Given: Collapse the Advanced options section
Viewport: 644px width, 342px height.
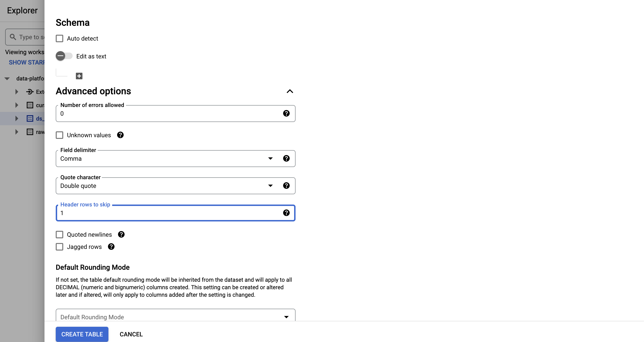Looking at the screenshot, I should (290, 91).
